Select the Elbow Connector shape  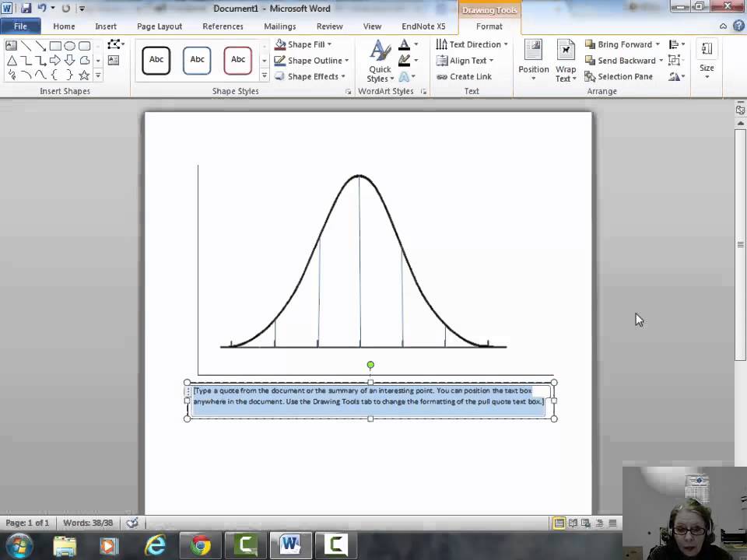click(x=26, y=61)
